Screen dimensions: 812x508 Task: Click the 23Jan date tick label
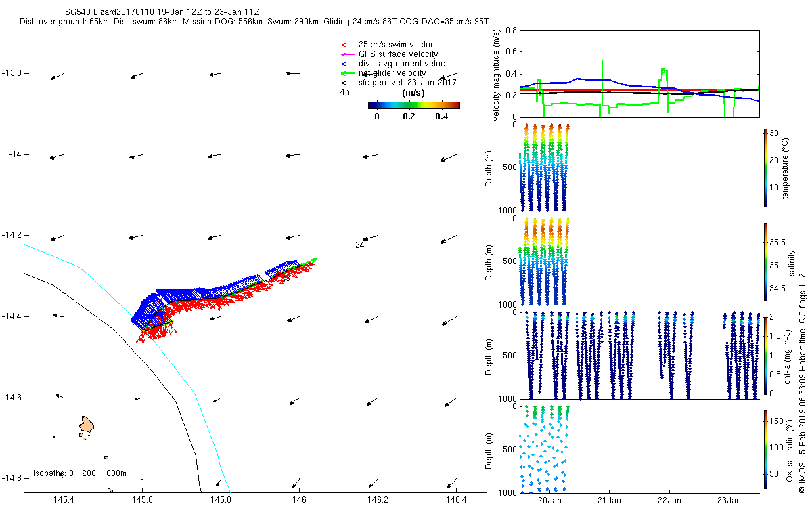click(x=728, y=501)
